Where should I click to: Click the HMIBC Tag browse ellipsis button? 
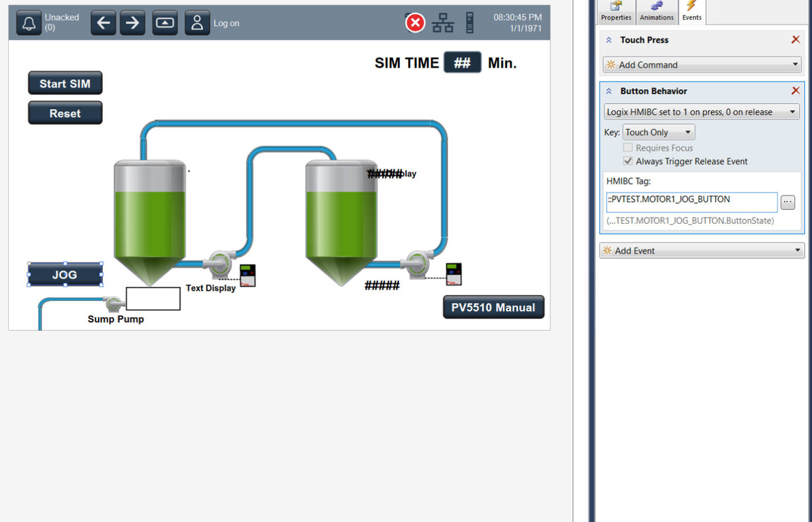[x=788, y=202]
